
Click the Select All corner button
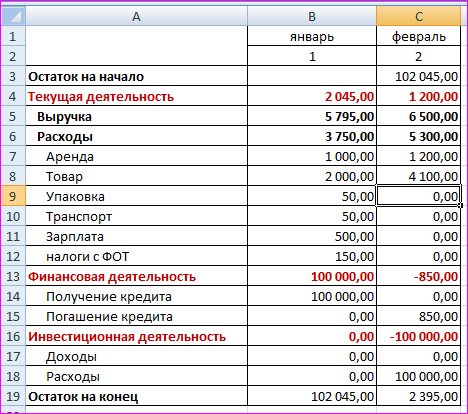point(13,16)
